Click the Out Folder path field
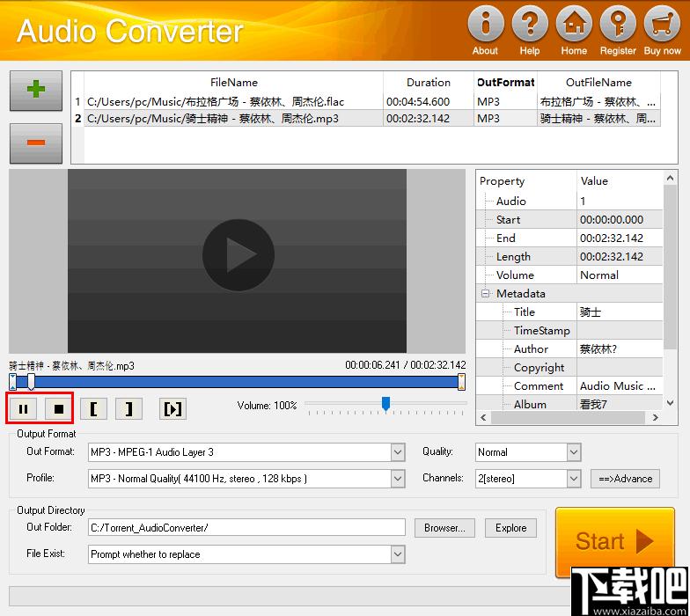690x616 pixels. point(246,528)
